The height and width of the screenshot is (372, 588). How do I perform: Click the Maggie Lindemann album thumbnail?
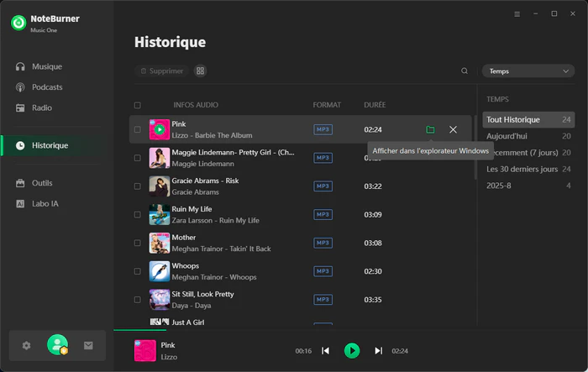(x=160, y=158)
